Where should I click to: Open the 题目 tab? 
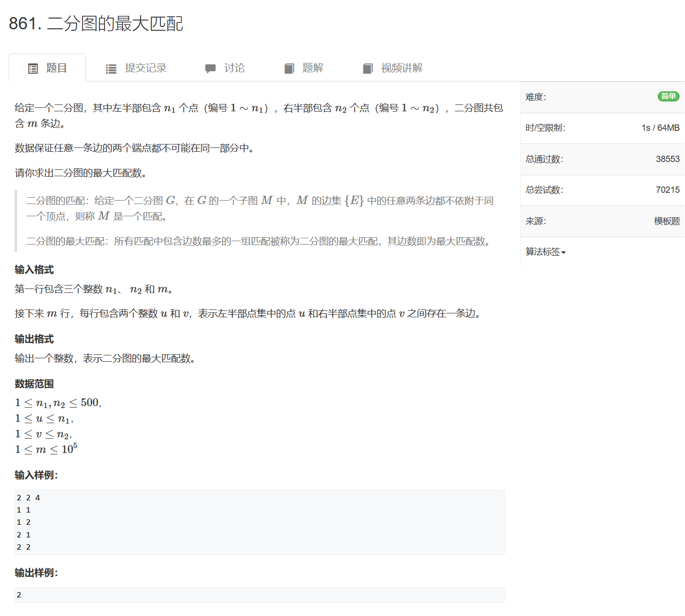click(x=47, y=68)
